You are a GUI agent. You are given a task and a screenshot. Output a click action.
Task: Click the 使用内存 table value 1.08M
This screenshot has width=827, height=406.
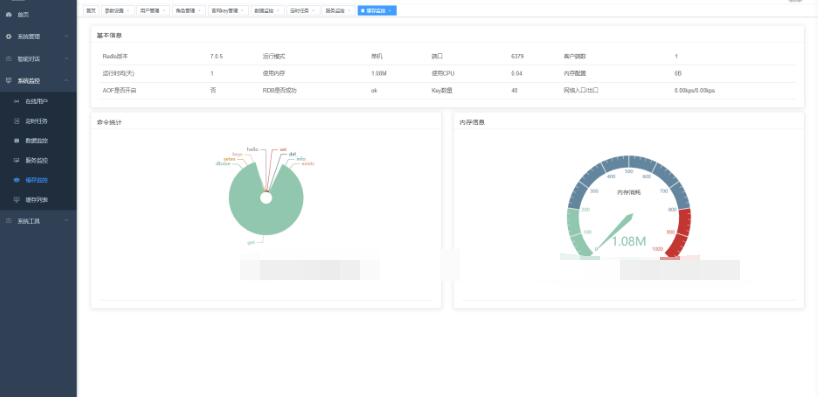[x=379, y=73]
